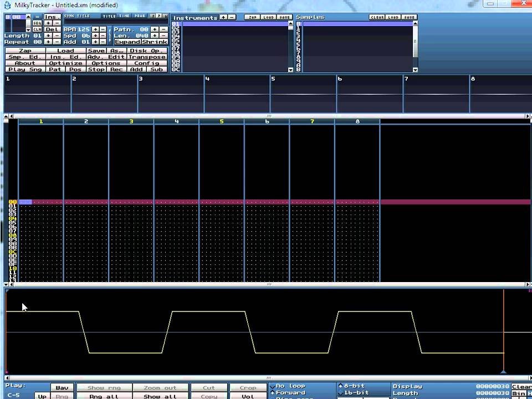This screenshot has width=532, height=399.
Task: Click the Ins. order button
Action: 52,17
